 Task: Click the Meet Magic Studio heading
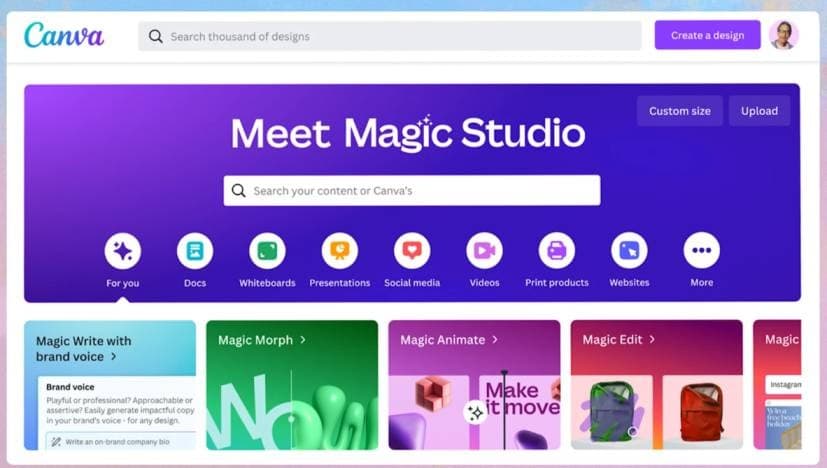(x=408, y=133)
